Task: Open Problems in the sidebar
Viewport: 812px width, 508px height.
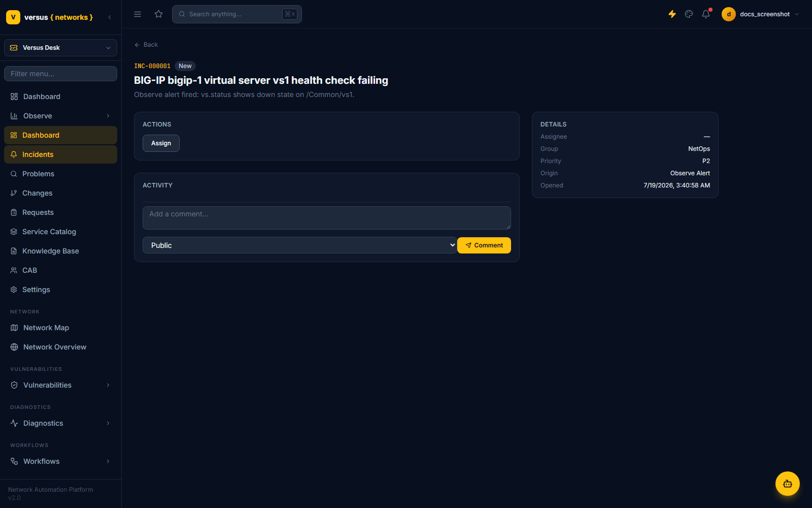Action: click(60, 174)
